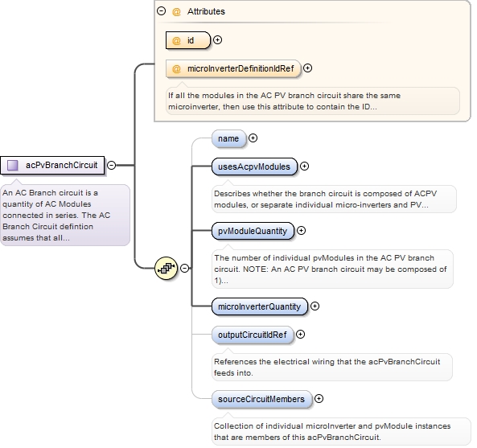
Task: Select the acPvBranchCircuit type label
Action: pyautogui.click(x=62, y=165)
